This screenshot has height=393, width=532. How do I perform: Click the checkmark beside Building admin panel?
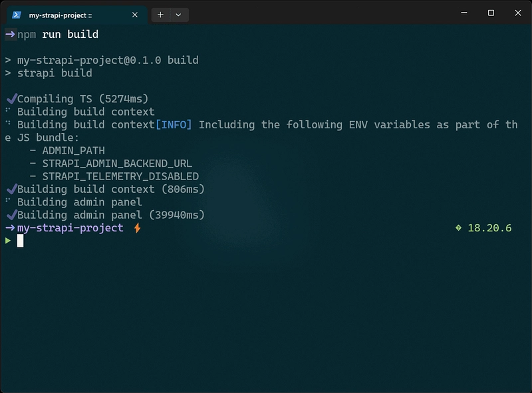pyautogui.click(x=11, y=215)
